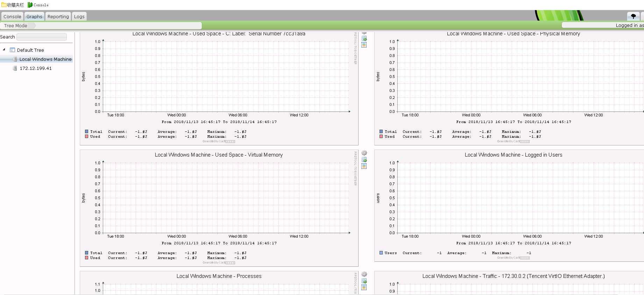
Task: Export Processes graph data as CSV
Action: click(x=364, y=281)
